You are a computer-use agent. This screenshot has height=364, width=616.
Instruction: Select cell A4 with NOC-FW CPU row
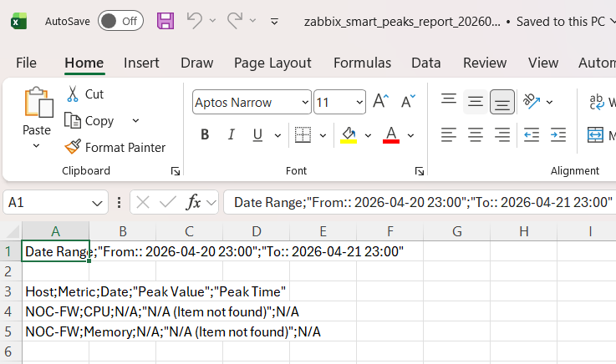tap(54, 311)
